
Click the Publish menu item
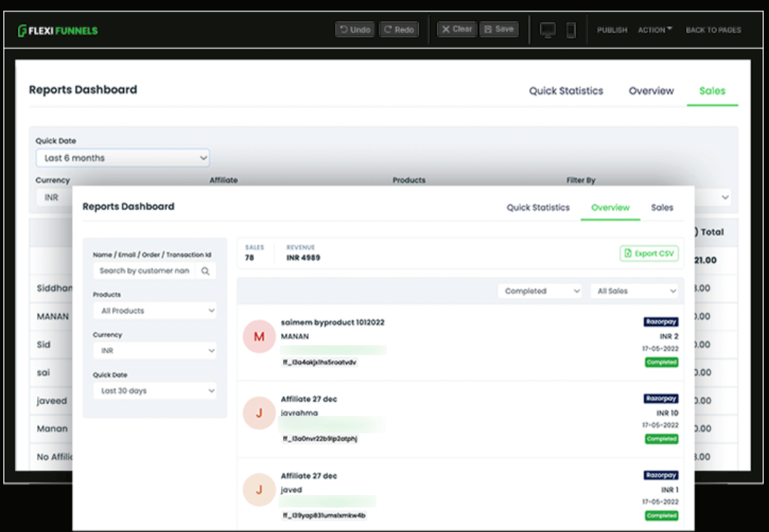click(x=612, y=29)
